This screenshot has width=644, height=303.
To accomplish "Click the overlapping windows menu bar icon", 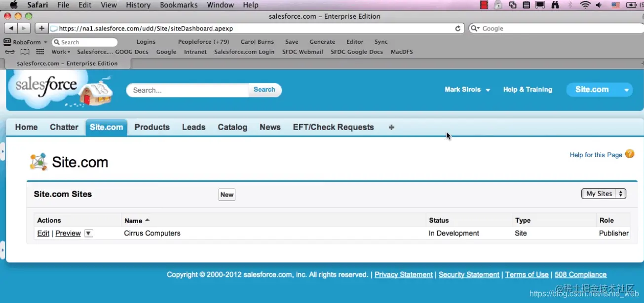I will [513, 5].
